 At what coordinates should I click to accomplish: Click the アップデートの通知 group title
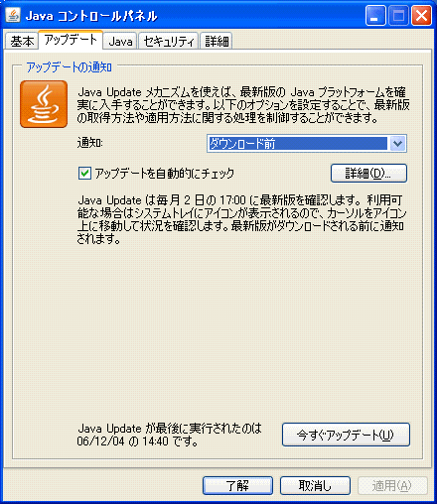[69, 67]
